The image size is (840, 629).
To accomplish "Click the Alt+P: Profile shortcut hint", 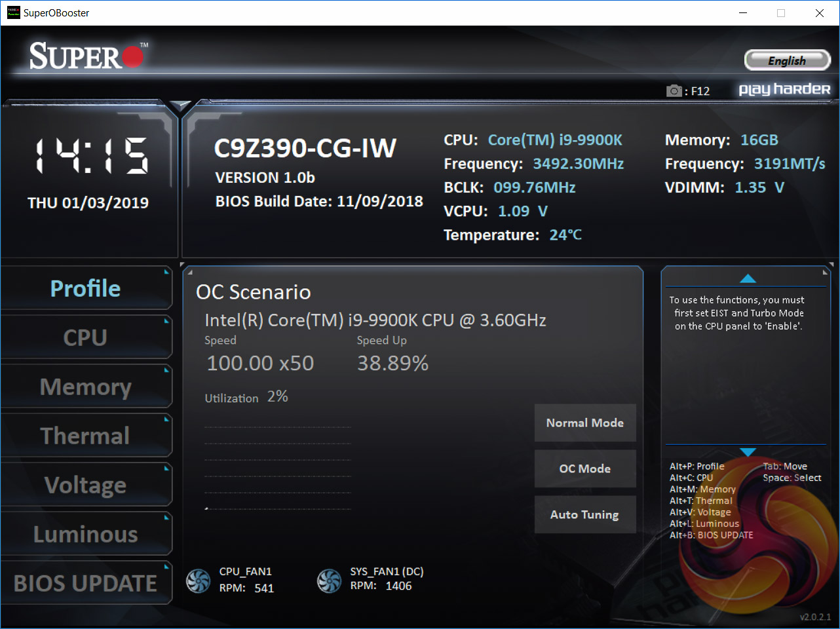I will point(697,467).
